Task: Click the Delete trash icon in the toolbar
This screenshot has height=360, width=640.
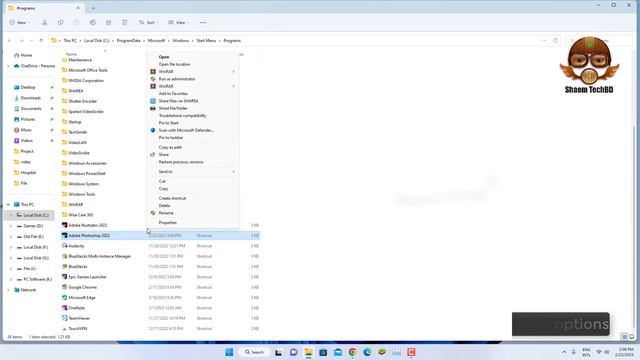Action: coord(124,22)
